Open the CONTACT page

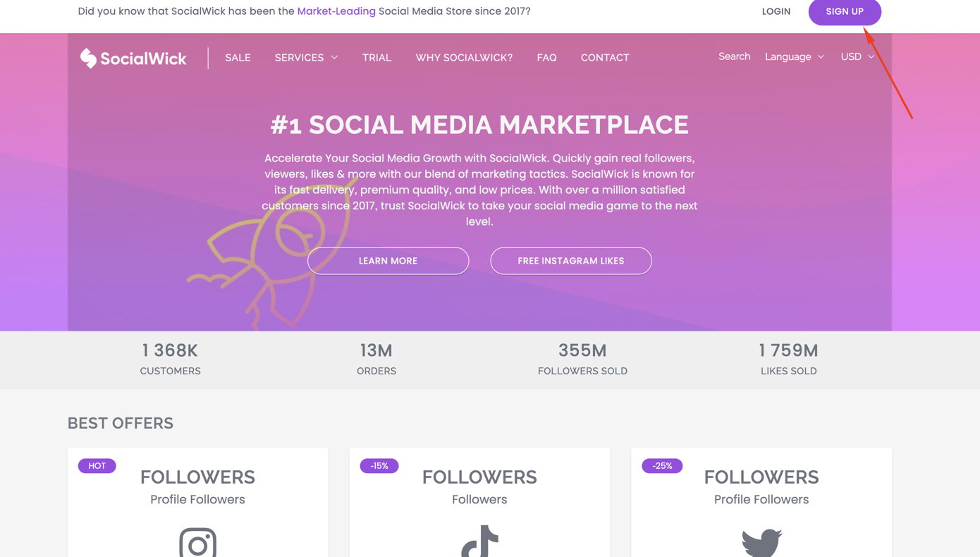605,57
